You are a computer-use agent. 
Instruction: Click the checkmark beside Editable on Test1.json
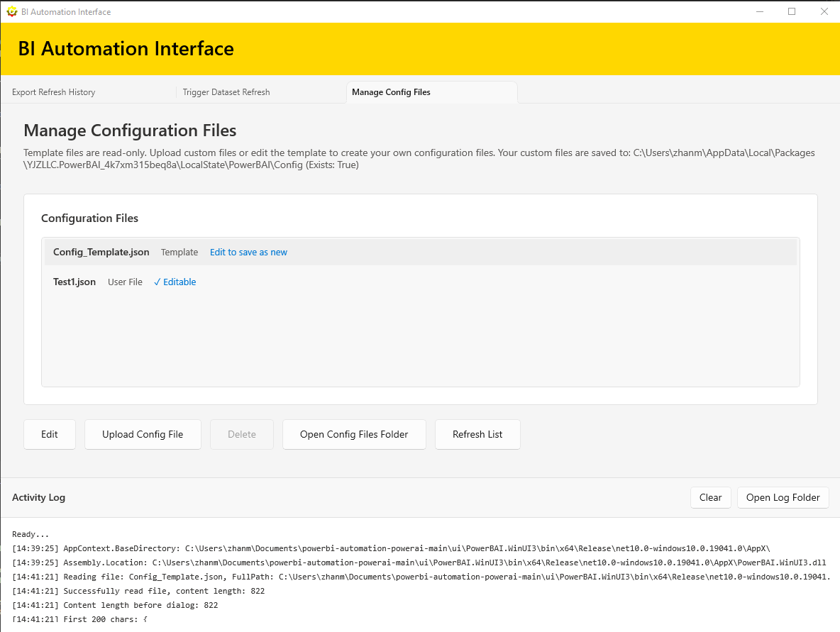(x=157, y=282)
